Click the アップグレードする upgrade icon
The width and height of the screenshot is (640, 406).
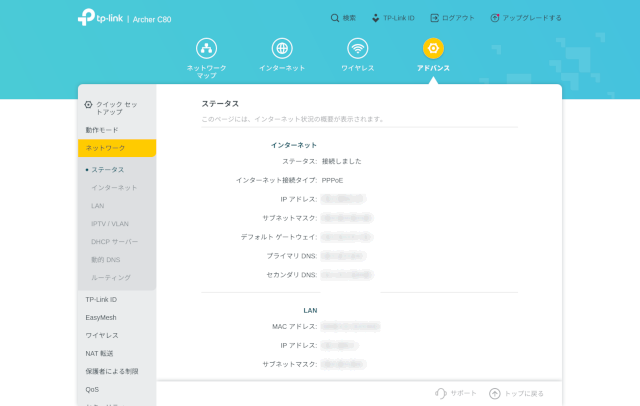(495, 18)
